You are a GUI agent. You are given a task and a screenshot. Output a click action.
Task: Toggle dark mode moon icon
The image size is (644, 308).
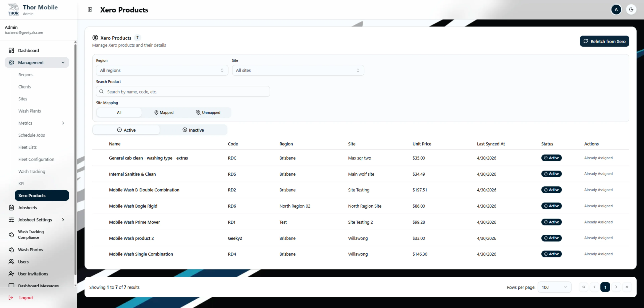pyautogui.click(x=631, y=10)
